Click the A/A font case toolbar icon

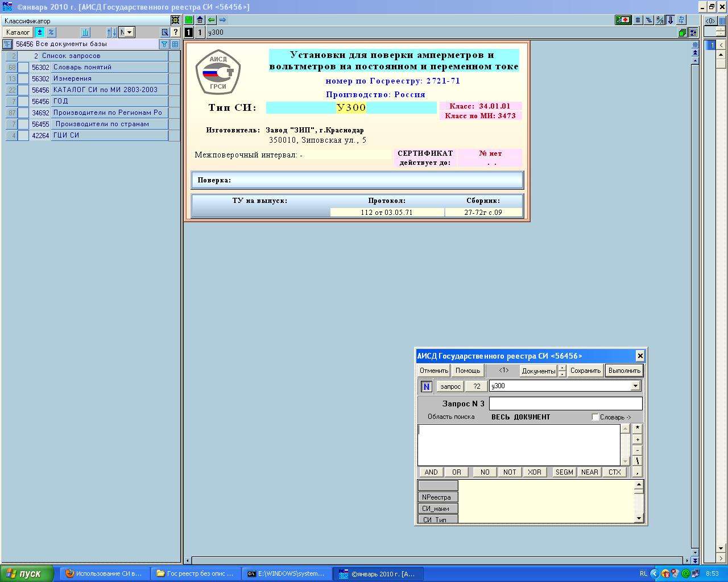[x=660, y=20]
